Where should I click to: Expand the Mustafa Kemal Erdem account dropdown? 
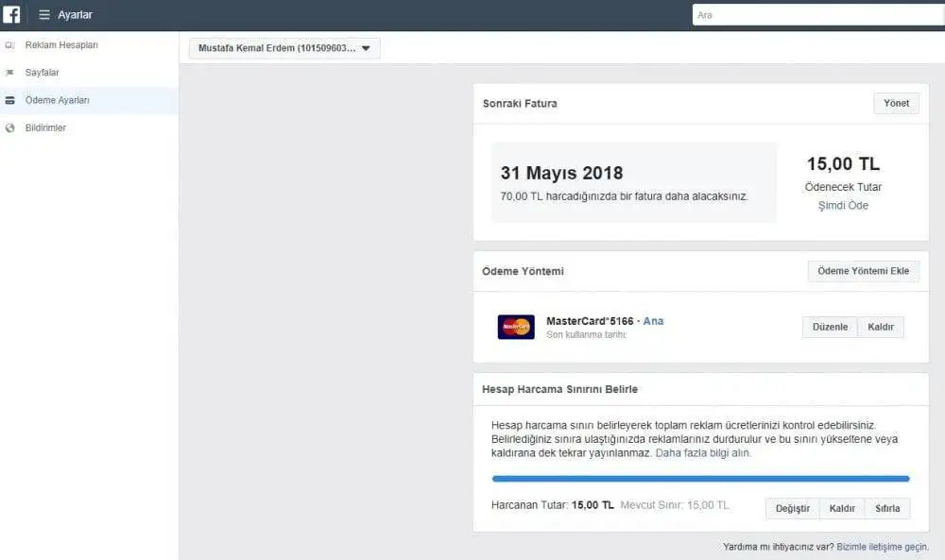tap(284, 48)
